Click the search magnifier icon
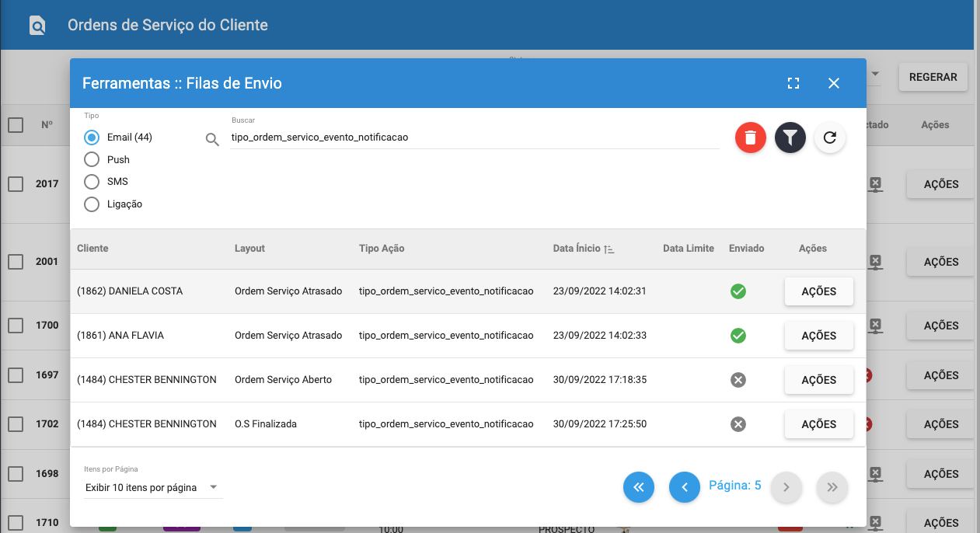 point(212,140)
